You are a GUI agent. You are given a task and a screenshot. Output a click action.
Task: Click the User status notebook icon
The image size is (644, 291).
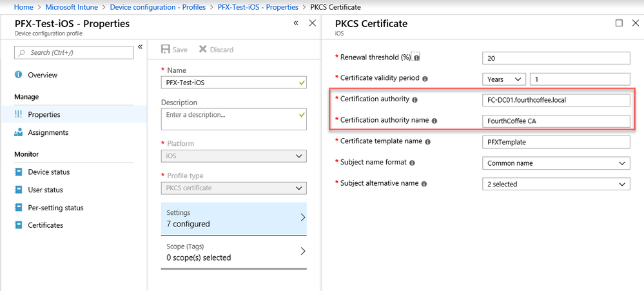point(18,190)
